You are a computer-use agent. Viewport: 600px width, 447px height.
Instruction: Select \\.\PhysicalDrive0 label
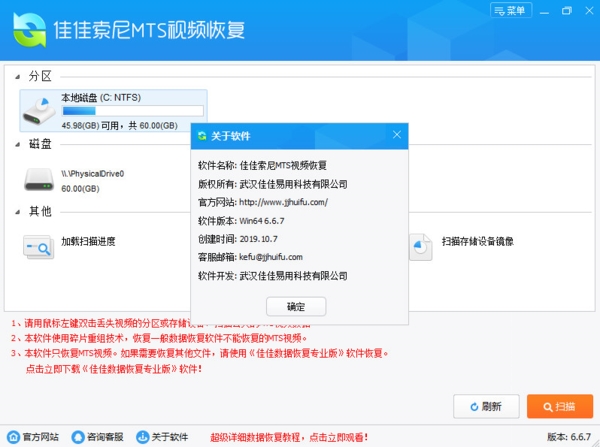[x=93, y=174]
